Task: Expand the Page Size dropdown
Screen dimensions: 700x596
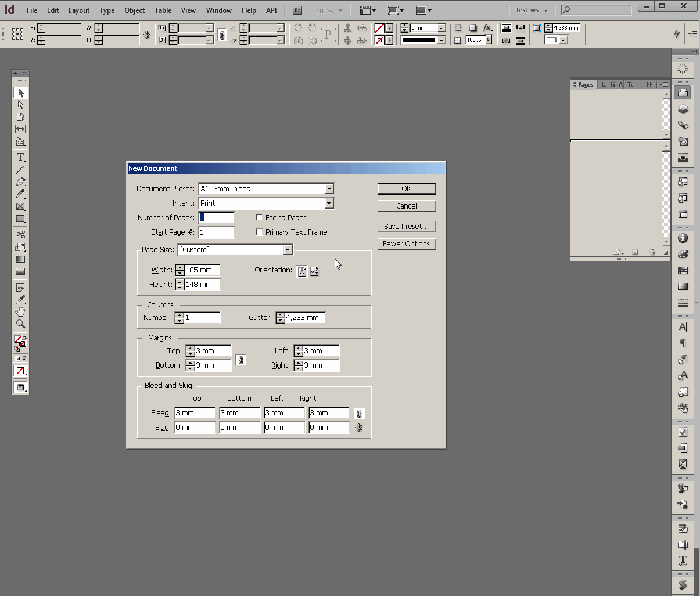Action: (288, 250)
